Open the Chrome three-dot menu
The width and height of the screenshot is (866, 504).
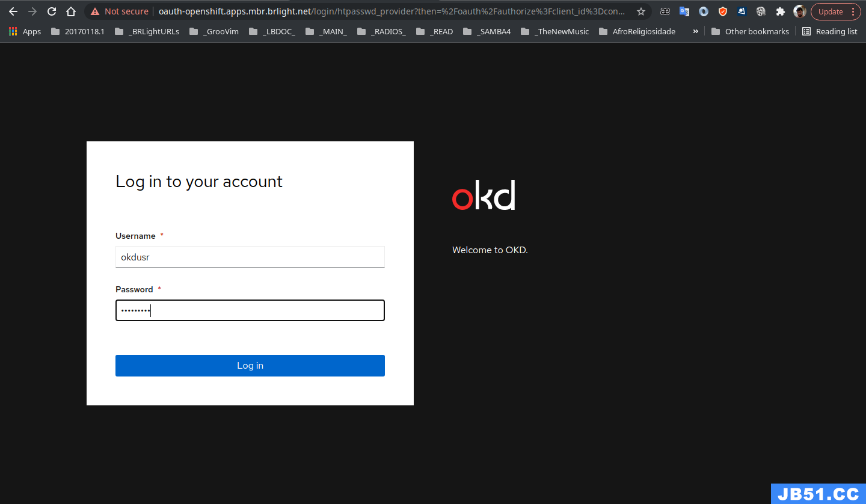tap(853, 11)
